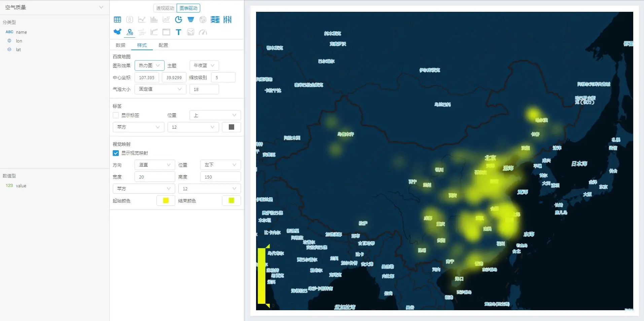Switch to 图表驱动 mode
644x321 pixels.
[x=188, y=8]
